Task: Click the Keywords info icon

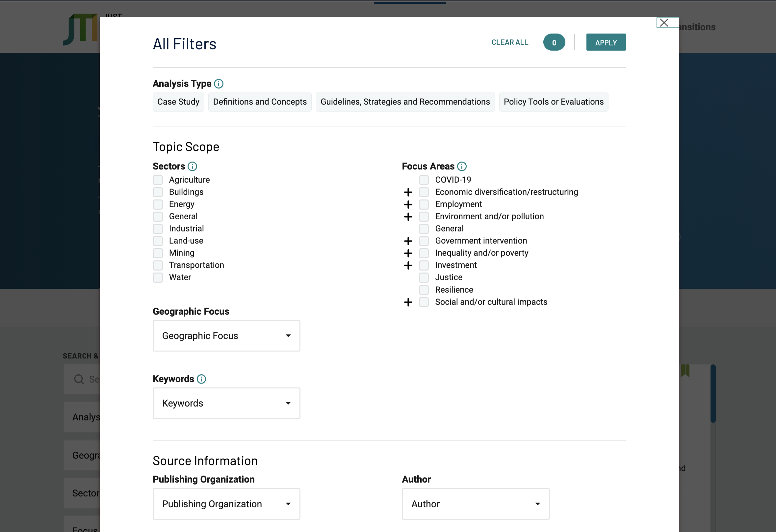Action: tap(201, 379)
